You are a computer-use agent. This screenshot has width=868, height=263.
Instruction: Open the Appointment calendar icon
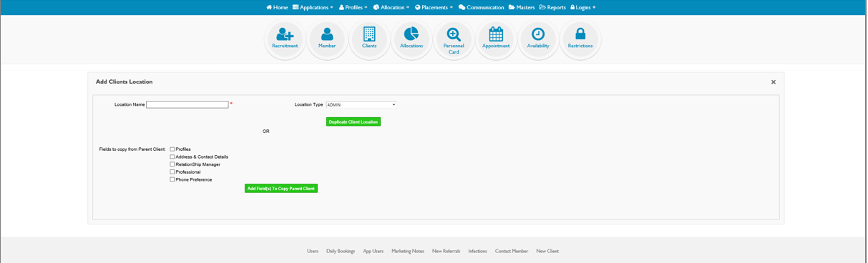[x=496, y=39]
